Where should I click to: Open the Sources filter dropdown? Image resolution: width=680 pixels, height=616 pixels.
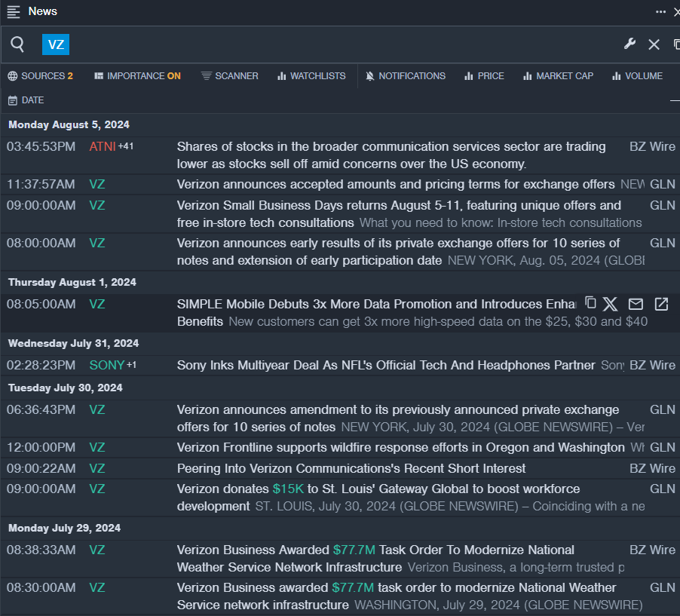[x=41, y=76]
